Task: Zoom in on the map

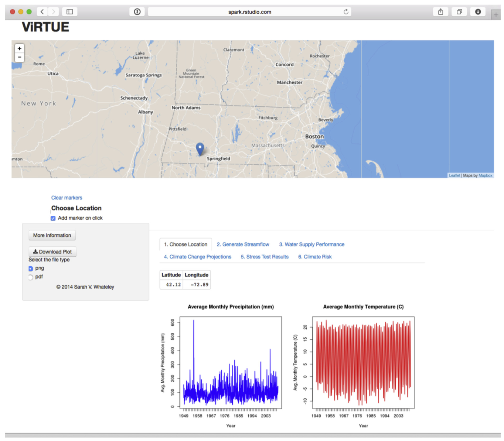Action: tap(20, 49)
